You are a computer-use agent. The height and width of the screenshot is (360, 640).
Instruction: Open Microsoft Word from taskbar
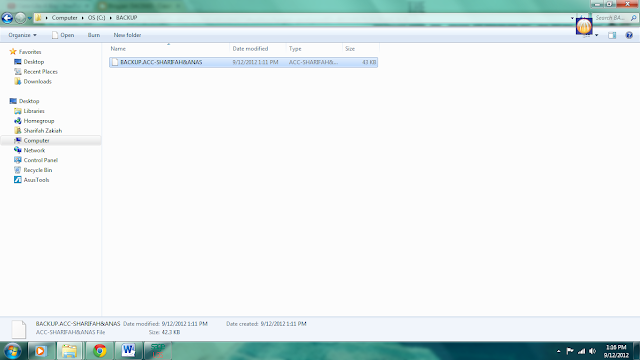pyautogui.click(x=129, y=351)
